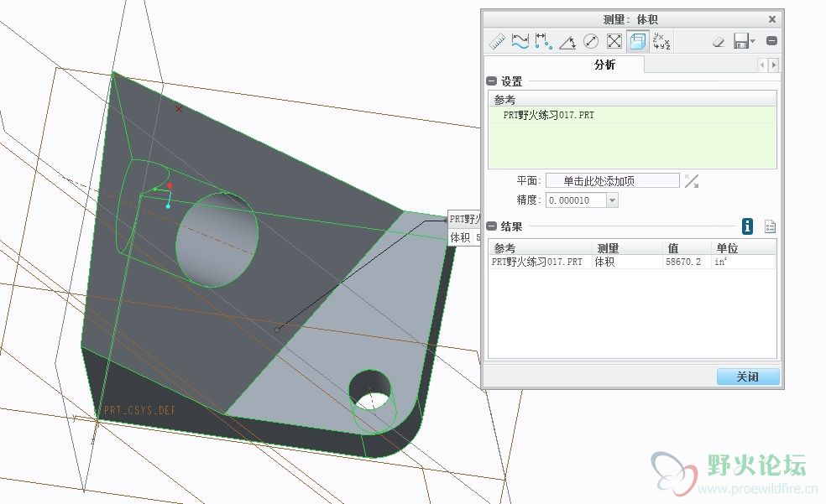The height and width of the screenshot is (504, 826).
Task: Collapse the 设置 section
Action: point(492,81)
